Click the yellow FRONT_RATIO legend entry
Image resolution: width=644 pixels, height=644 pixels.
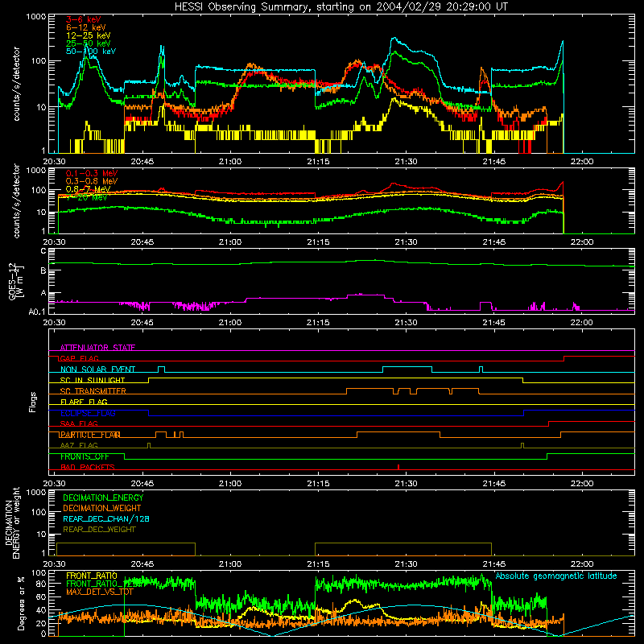coord(92,576)
